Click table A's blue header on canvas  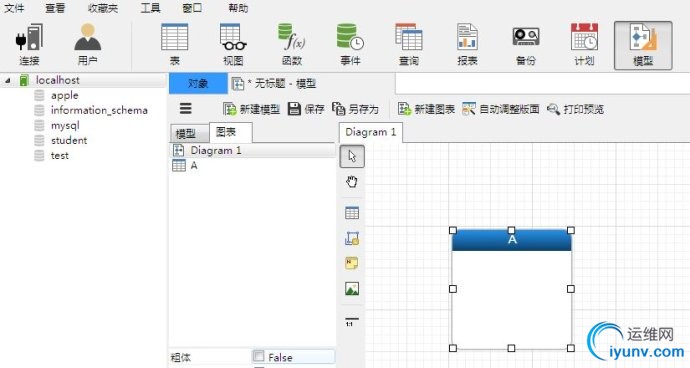512,240
